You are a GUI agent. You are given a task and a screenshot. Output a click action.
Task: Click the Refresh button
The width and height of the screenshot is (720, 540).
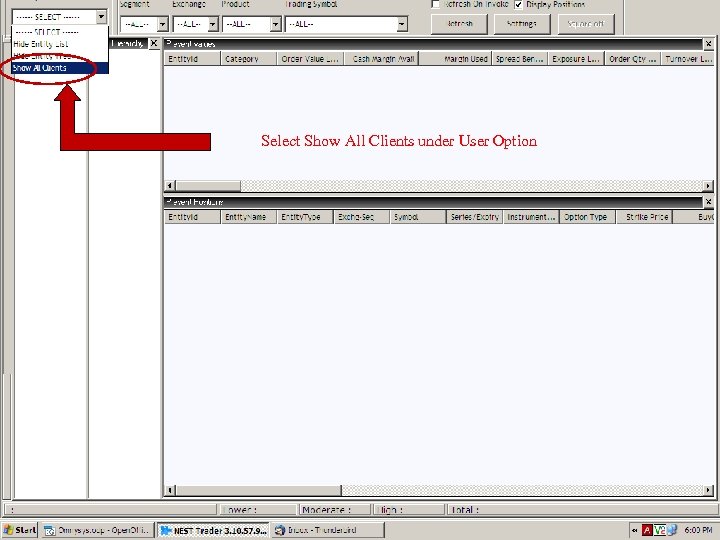459,24
